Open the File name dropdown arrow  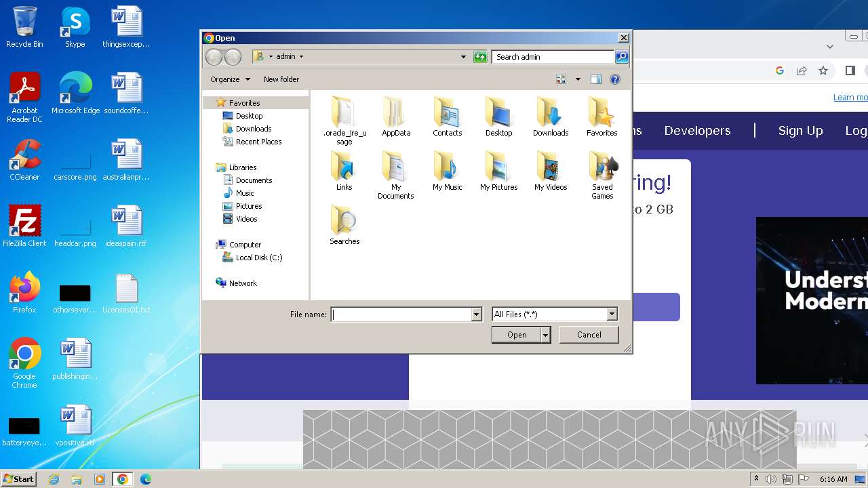coord(476,314)
